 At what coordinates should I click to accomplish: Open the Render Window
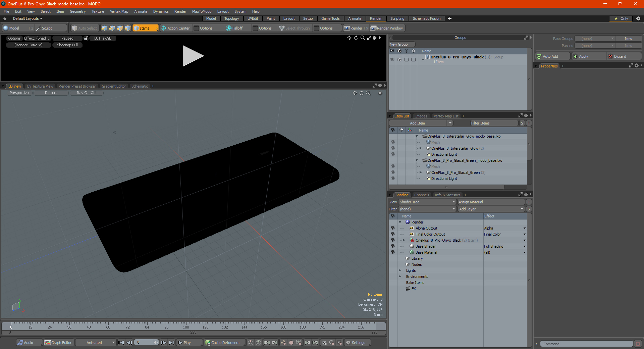(x=387, y=28)
